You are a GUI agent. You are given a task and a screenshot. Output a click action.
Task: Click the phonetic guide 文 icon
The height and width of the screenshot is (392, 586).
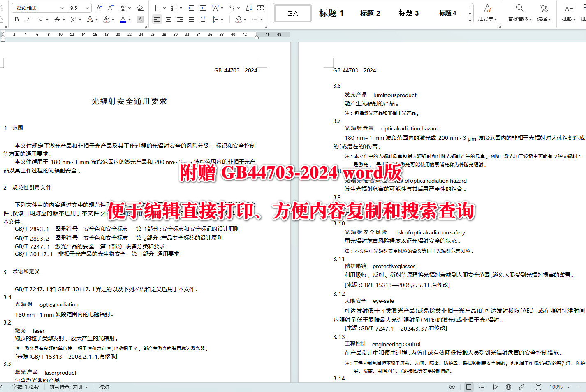click(123, 8)
